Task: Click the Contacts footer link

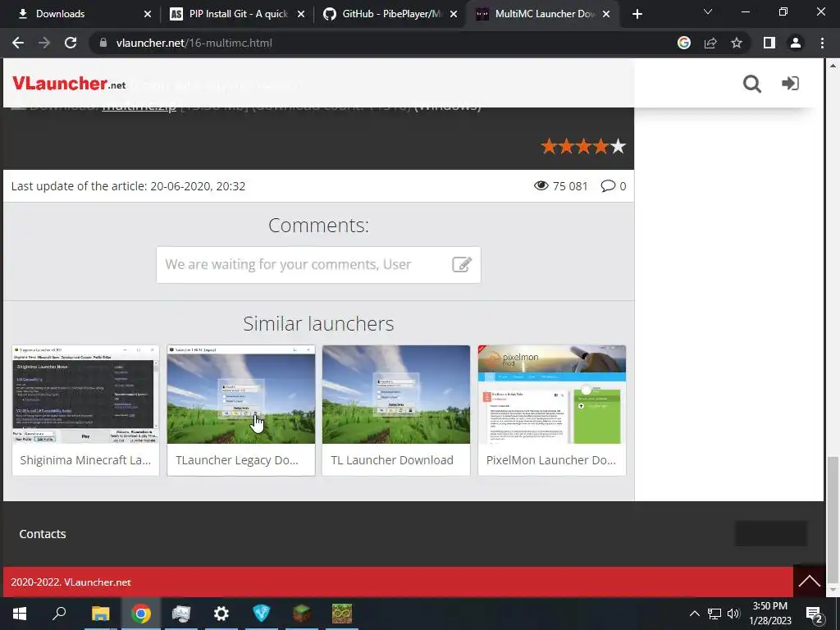Action: pos(43,534)
